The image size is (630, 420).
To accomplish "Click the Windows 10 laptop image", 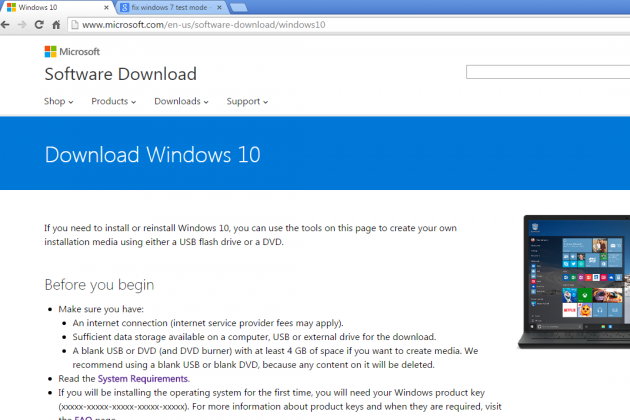I will (574, 282).
